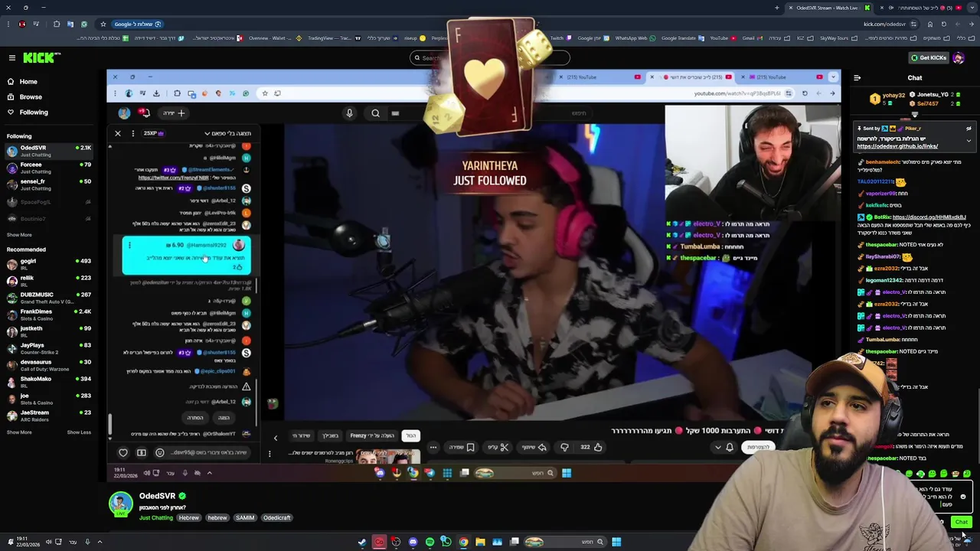The height and width of the screenshot is (551, 980).
Task: Open File Explorer from the taskbar
Action: (x=480, y=542)
